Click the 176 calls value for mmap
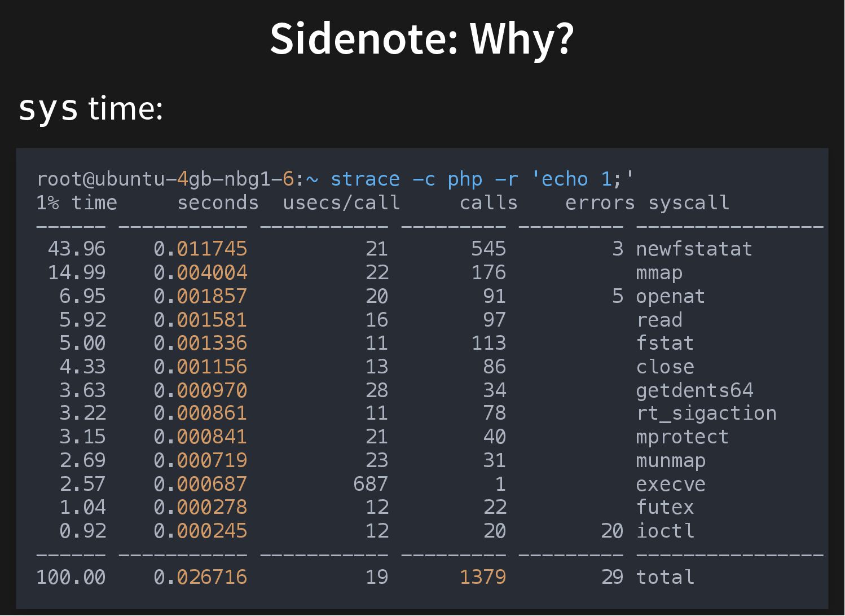This screenshot has width=845, height=616. point(488,273)
